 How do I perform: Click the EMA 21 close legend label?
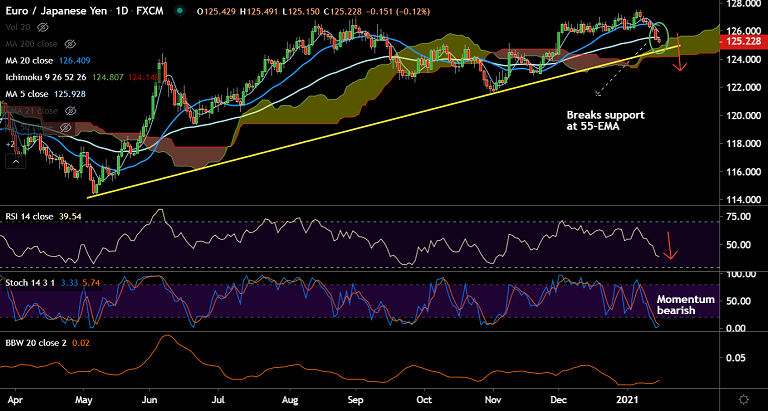pos(32,111)
